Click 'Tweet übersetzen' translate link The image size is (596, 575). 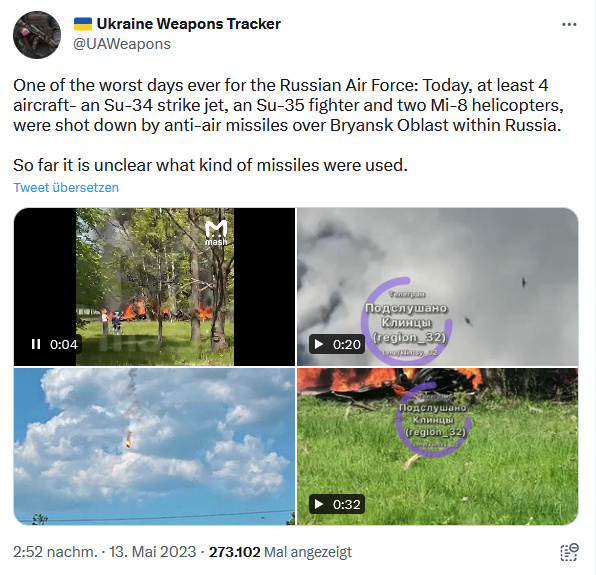tap(66, 187)
